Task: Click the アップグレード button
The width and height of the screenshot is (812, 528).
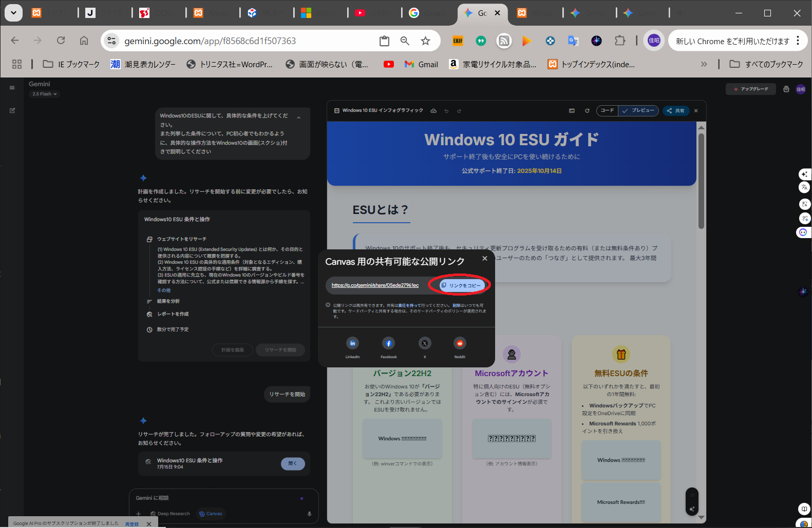Action: coord(750,89)
